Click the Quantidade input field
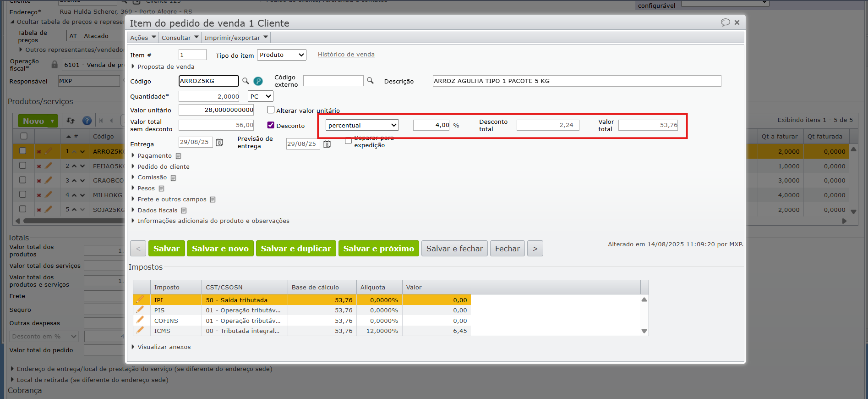 [209, 96]
